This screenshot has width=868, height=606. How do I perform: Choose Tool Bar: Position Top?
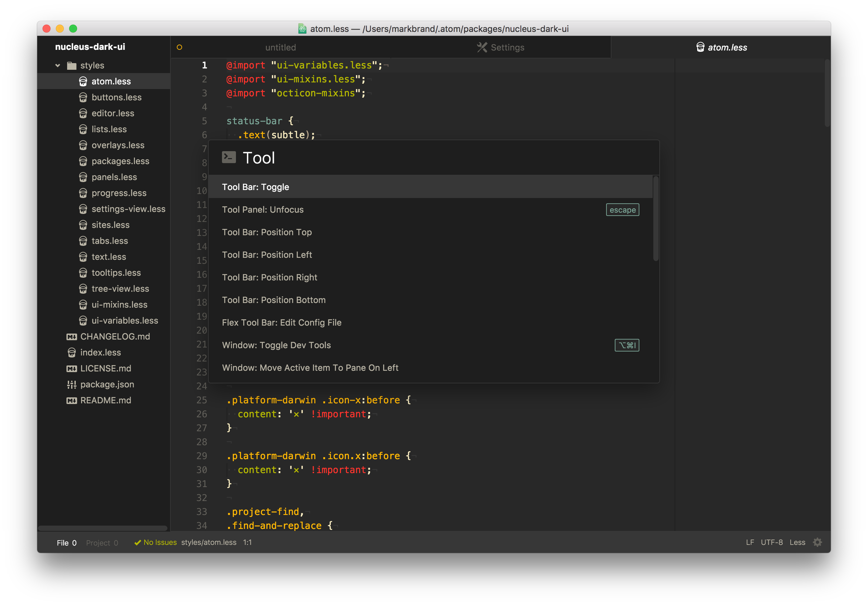(x=430, y=232)
